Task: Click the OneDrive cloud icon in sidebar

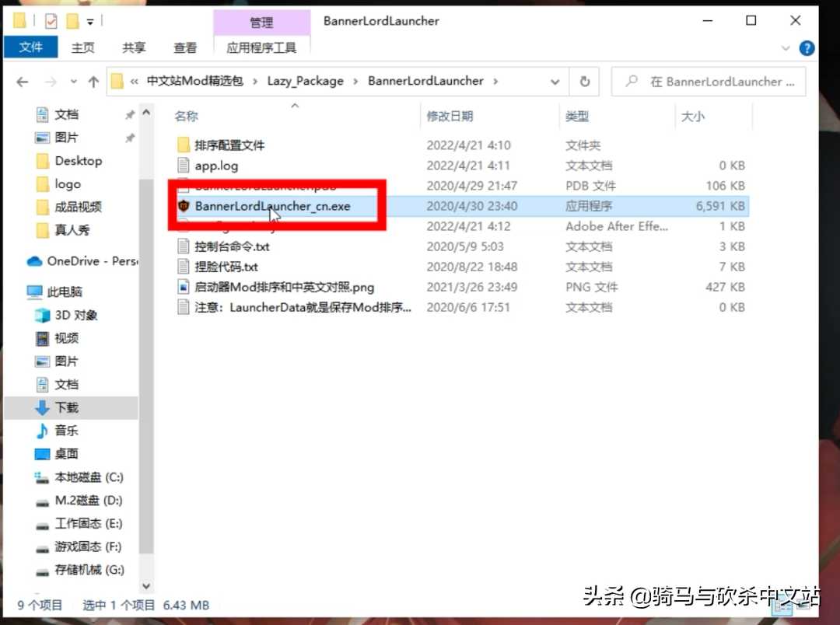Action: (x=35, y=261)
